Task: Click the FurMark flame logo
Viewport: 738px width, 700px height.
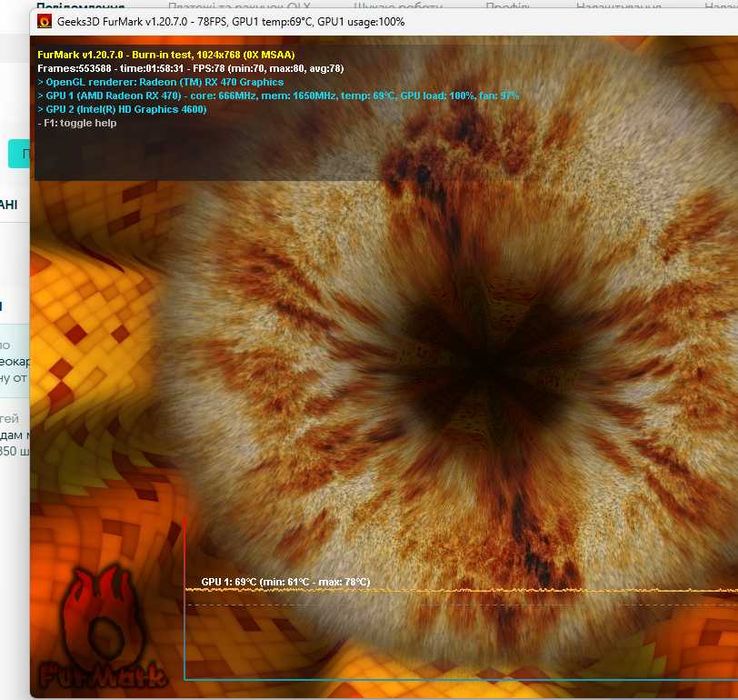Action: click(103, 628)
